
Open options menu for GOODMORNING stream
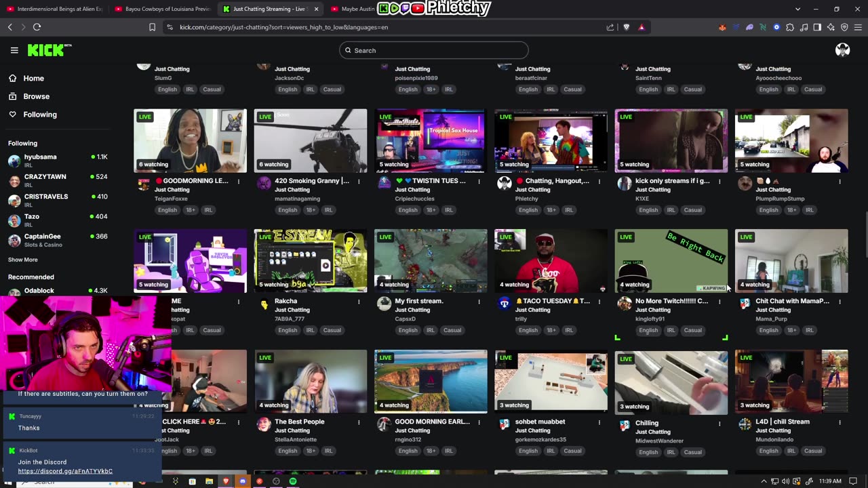[x=239, y=182]
